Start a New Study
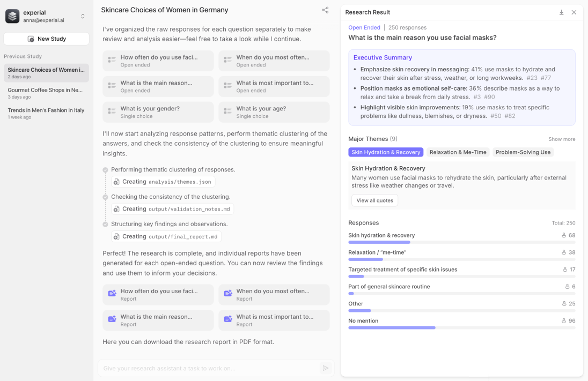 (x=47, y=39)
